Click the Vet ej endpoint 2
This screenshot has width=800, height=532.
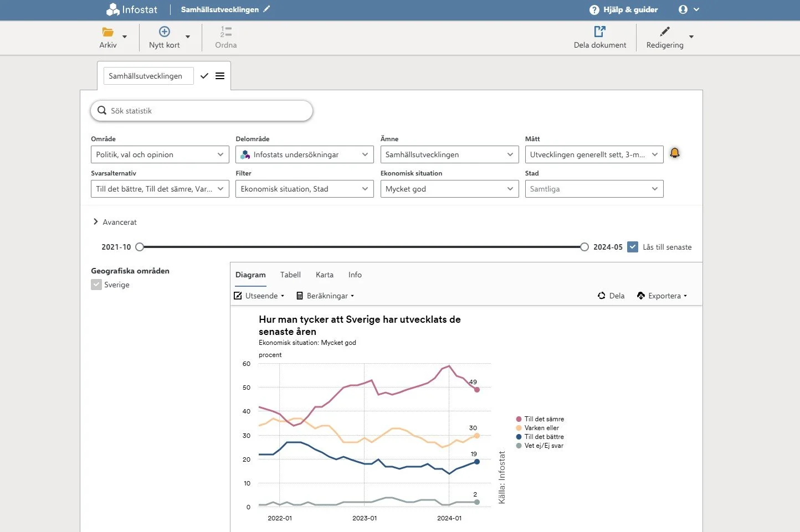(x=476, y=502)
